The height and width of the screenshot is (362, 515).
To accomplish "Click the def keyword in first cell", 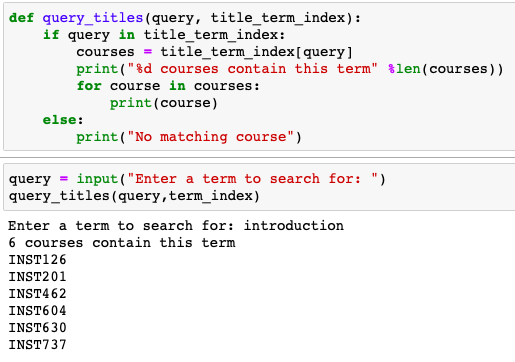I will coord(21,18).
